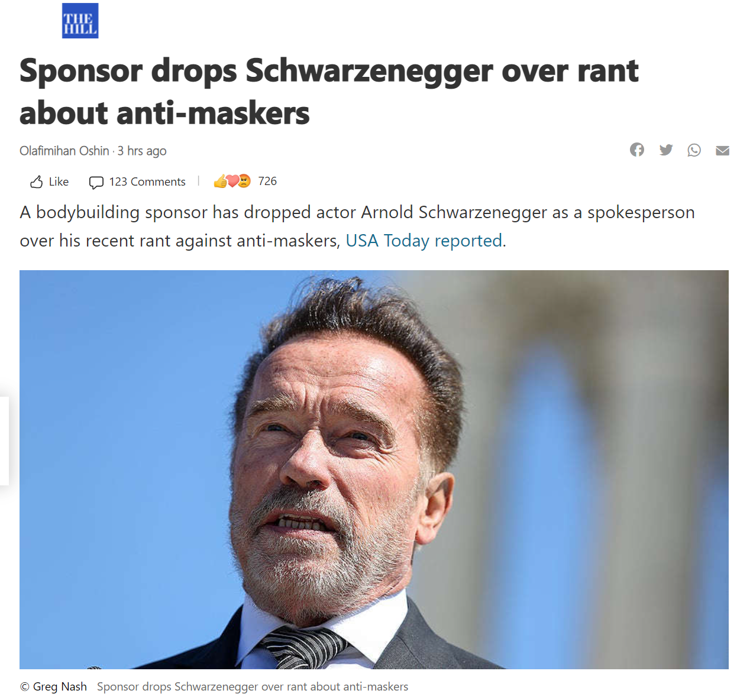
Task: Share the article on Facebook
Action: tap(637, 150)
